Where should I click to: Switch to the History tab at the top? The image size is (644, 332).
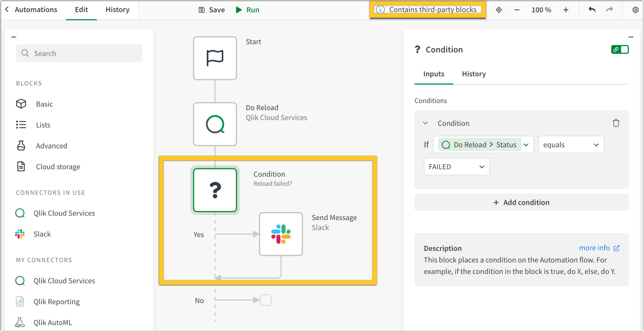[117, 10]
